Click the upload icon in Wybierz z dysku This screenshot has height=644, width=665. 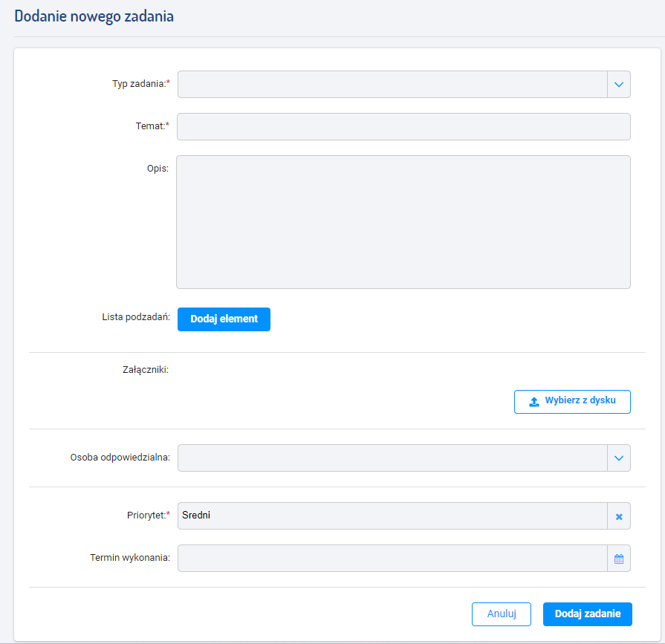coord(534,402)
